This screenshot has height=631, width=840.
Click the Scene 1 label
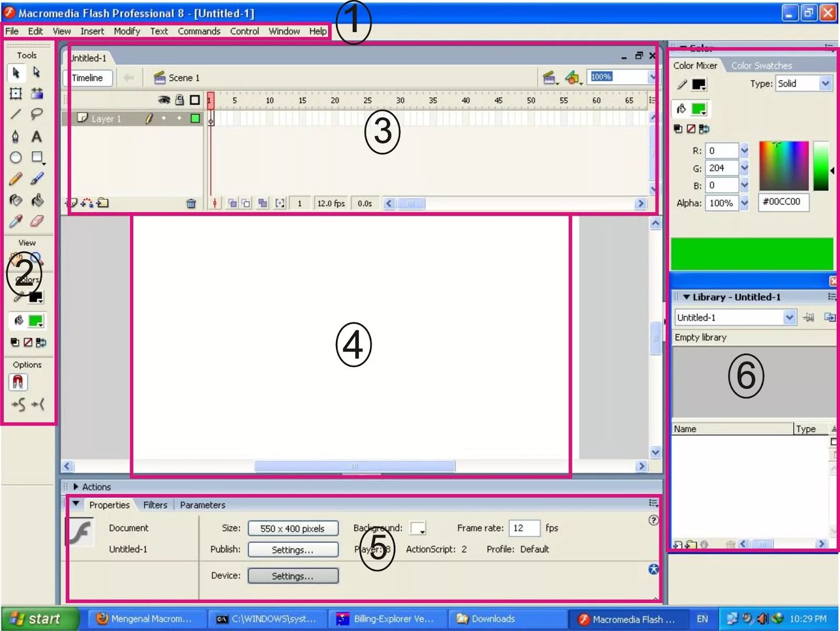coord(184,78)
